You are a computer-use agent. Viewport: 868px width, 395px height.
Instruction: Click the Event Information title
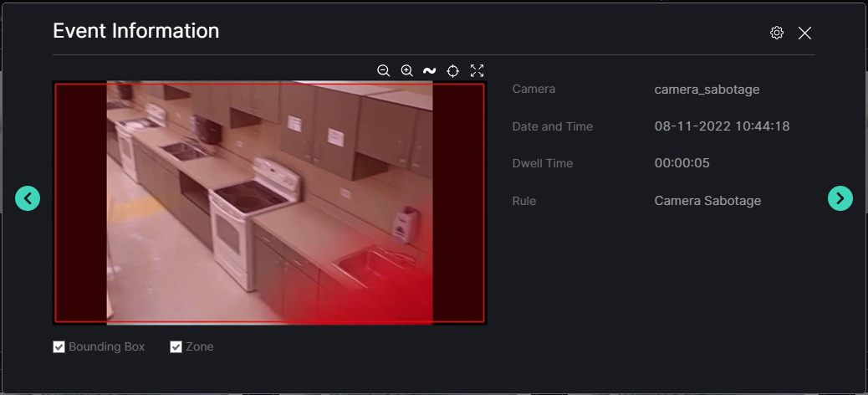tap(135, 30)
